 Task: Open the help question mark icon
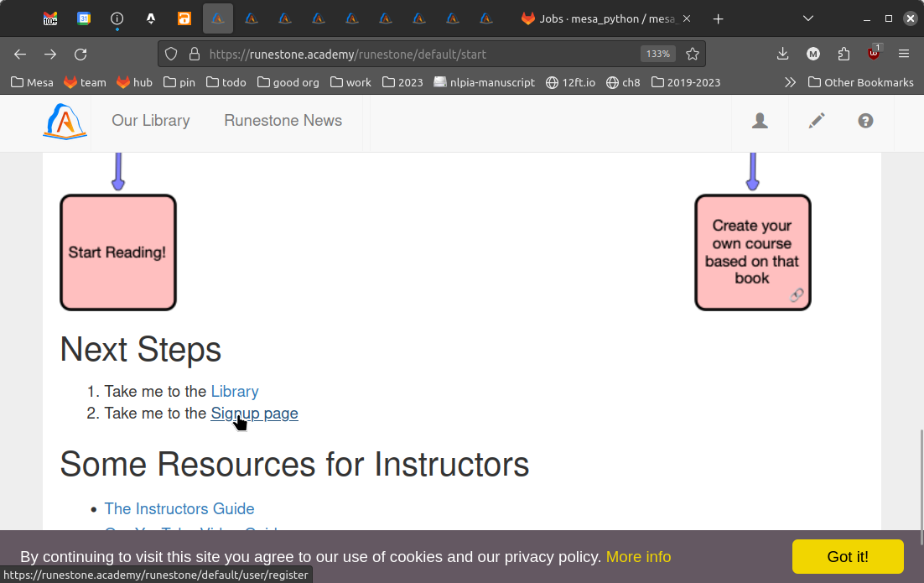(865, 121)
